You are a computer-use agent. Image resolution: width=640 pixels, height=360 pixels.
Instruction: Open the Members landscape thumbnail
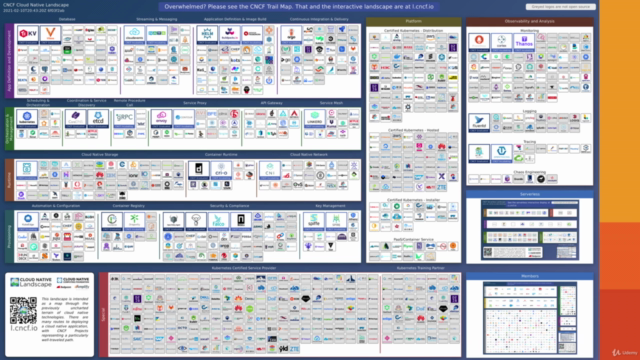point(530,318)
